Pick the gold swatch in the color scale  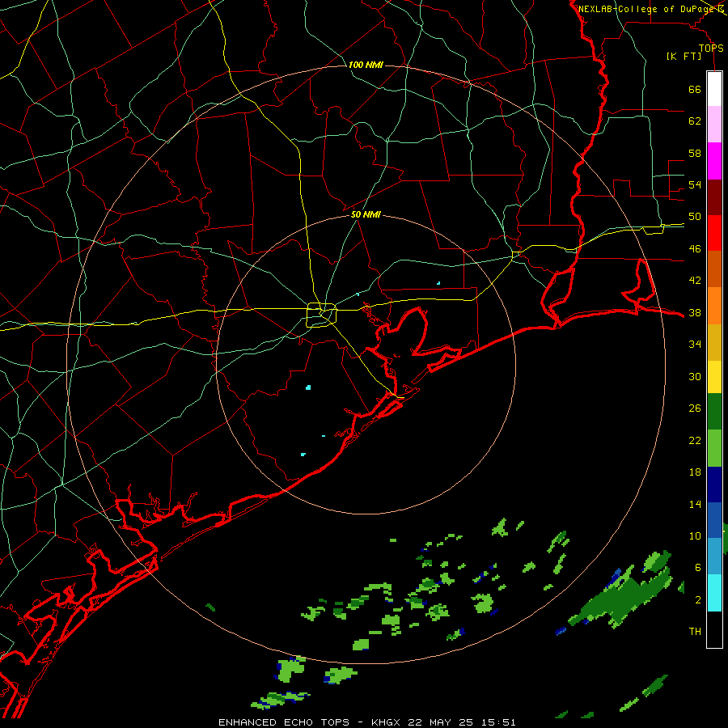click(x=714, y=342)
